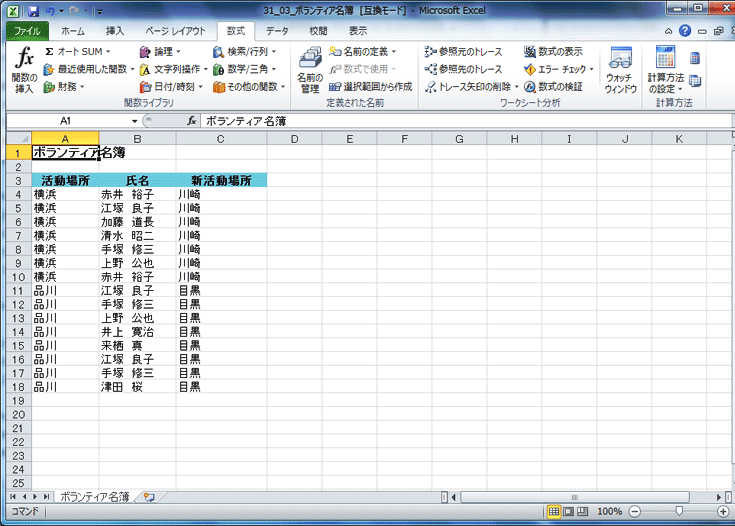Open the Date/Time (日付/時刻) functions list

pyautogui.click(x=171, y=87)
